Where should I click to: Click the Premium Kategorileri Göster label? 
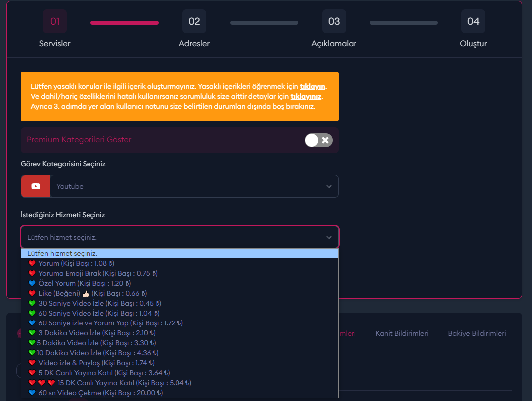(x=79, y=139)
